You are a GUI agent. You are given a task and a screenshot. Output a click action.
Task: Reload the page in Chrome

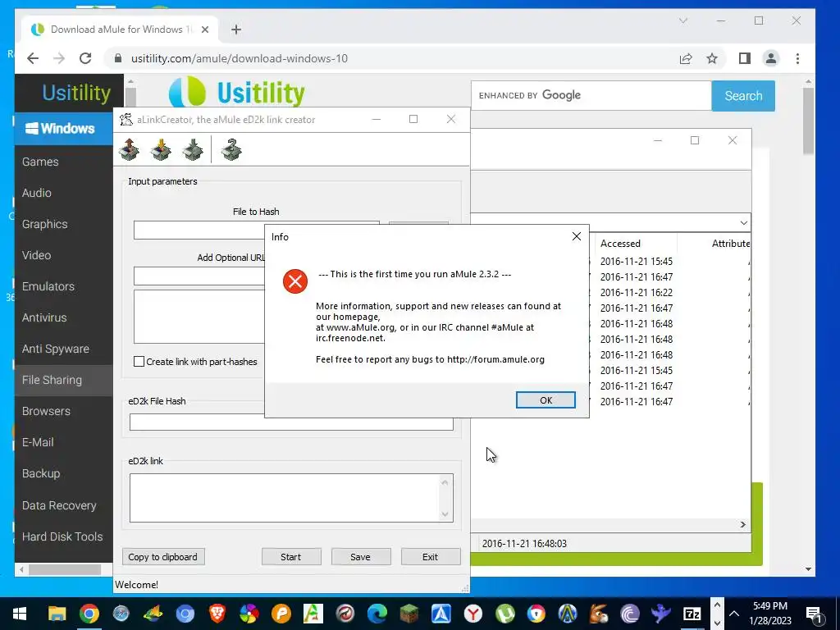coord(85,58)
